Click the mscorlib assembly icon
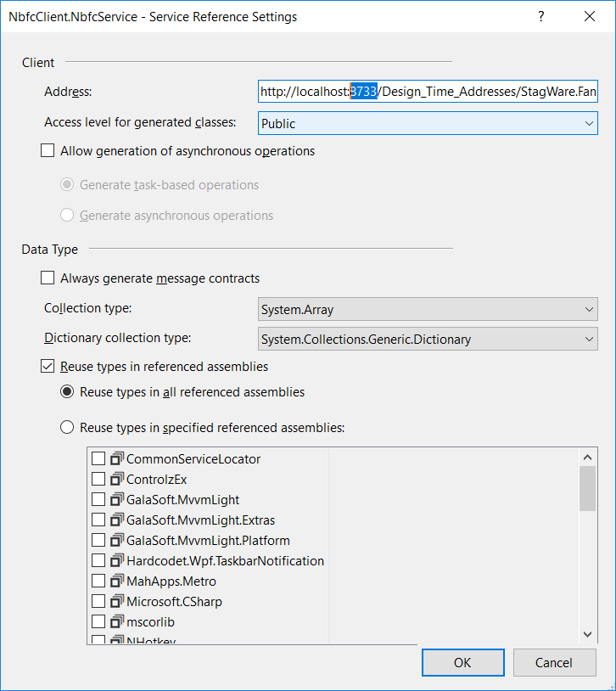The width and height of the screenshot is (616, 691). [x=117, y=621]
